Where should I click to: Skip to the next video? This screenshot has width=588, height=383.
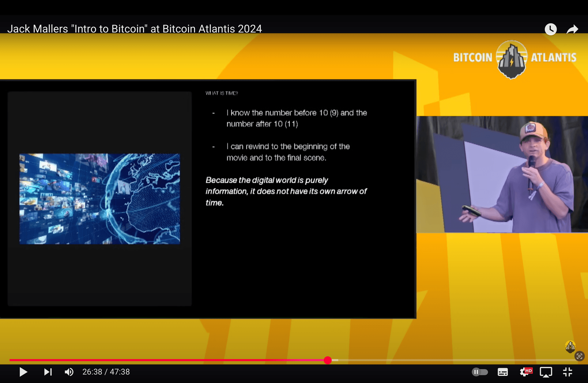click(x=48, y=372)
